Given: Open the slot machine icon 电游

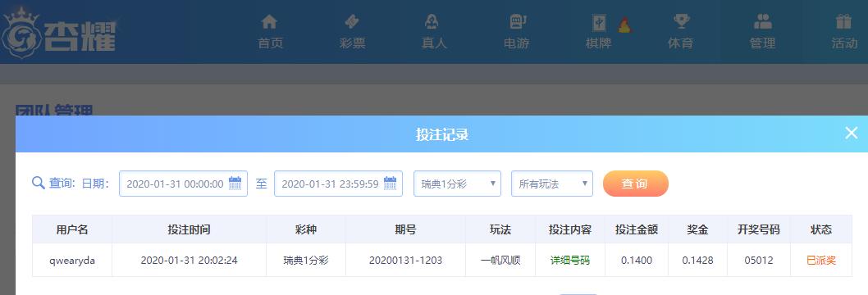Looking at the screenshot, I should (517, 22).
